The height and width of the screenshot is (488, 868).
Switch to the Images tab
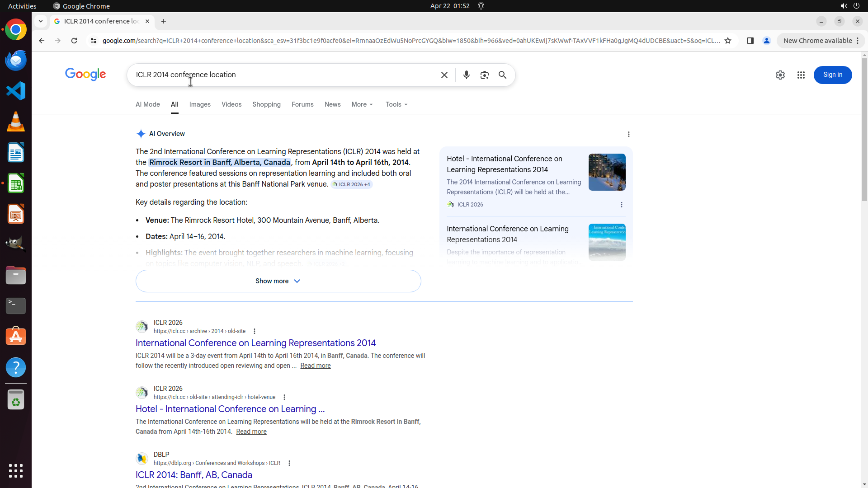200,104
